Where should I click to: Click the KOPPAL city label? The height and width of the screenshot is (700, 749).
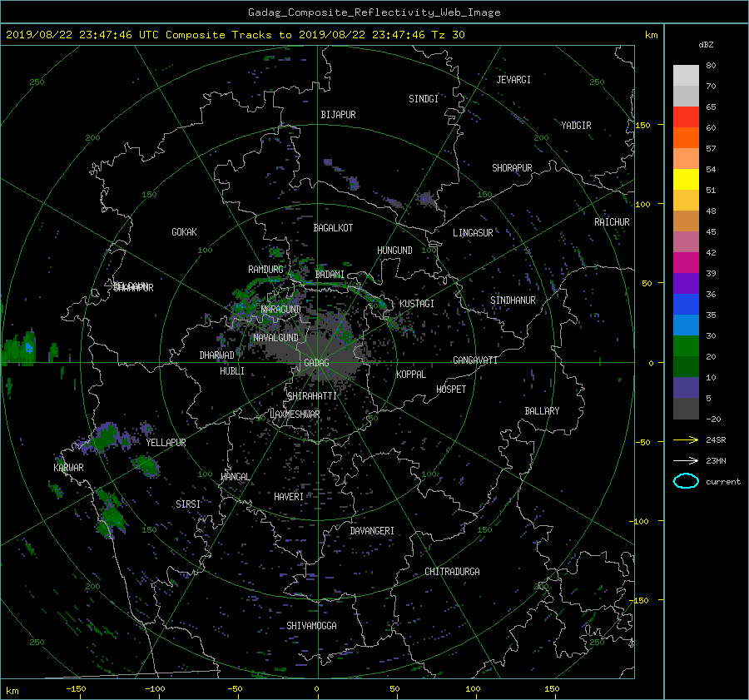coord(411,375)
